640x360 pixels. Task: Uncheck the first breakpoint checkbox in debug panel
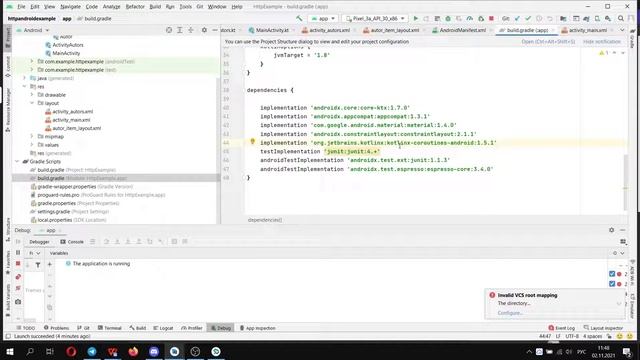click(612, 274)
